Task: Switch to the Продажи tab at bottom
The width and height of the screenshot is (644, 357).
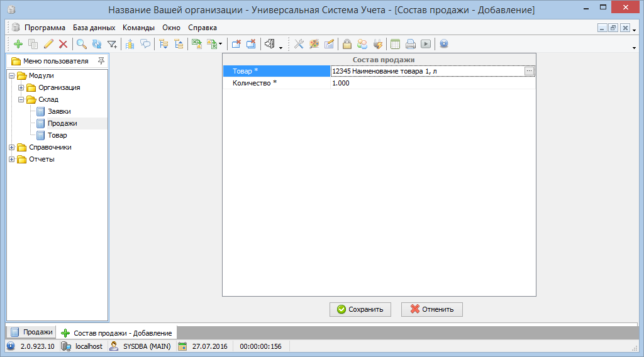Action: pyautogui.click(x=31, y=332)
